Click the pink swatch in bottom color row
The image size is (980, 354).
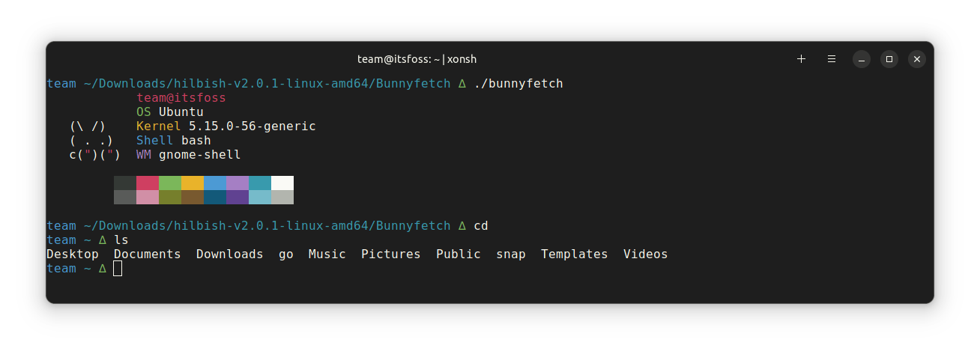click(148, 197)
